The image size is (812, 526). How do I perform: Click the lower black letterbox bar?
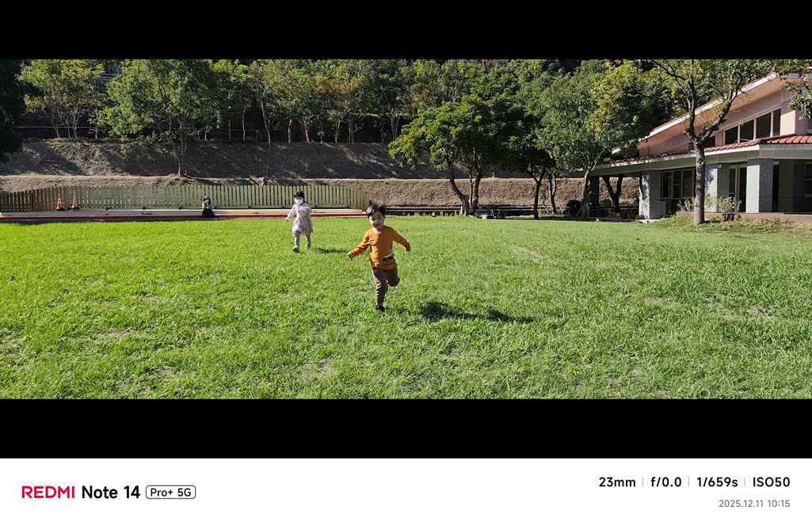pyautogui.click(x=406, y=428)
